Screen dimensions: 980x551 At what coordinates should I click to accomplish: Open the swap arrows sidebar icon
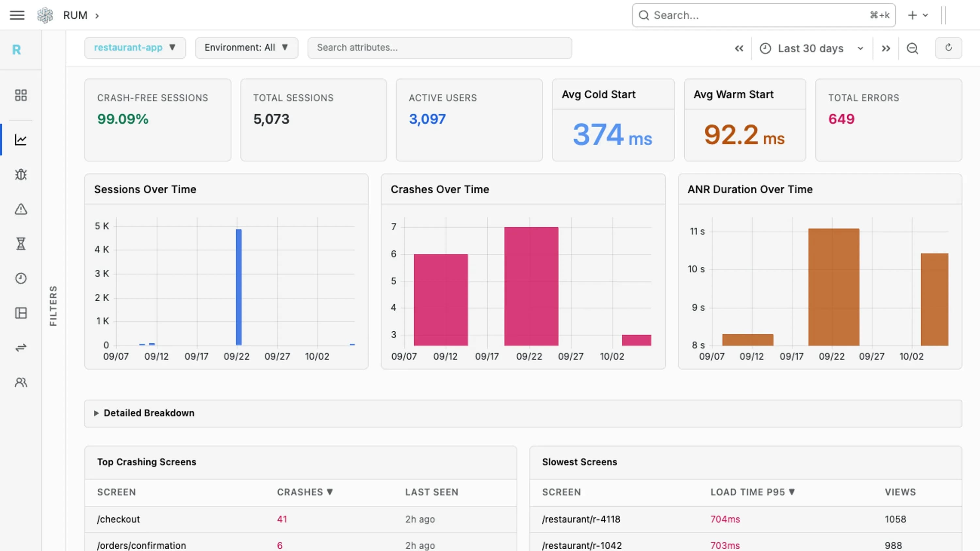coord(21,348)
